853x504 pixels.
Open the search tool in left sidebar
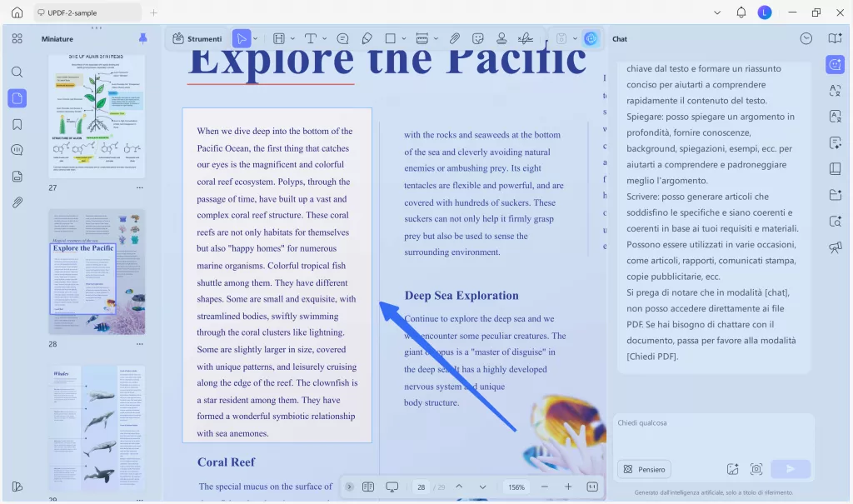click(17, 72)
